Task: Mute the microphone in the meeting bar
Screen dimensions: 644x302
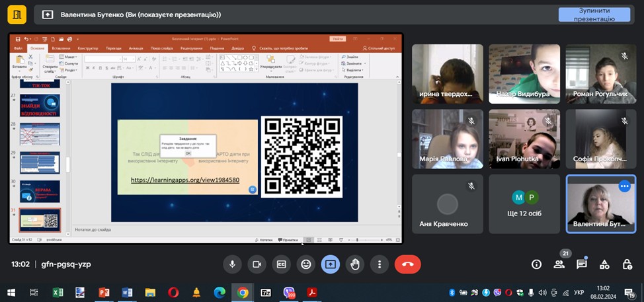Action: pyautogui.click(x=233, y=264)
